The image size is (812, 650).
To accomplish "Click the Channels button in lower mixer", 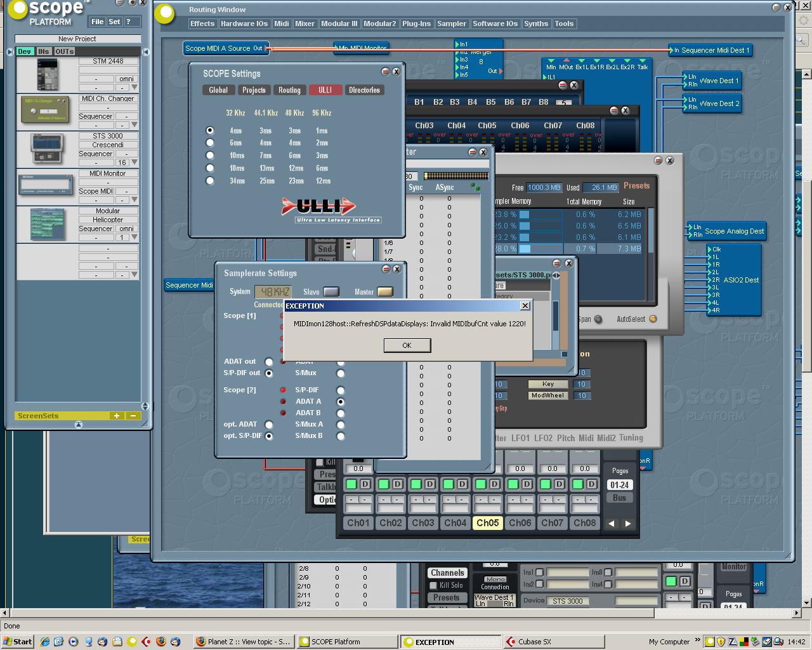I will 447,573.
